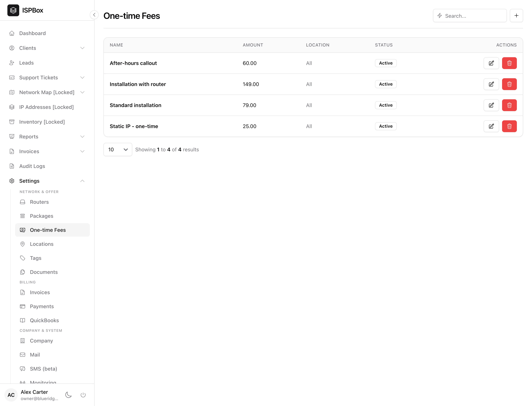
Task: Edit the Standard installation fee
Action: pos(491,105)
